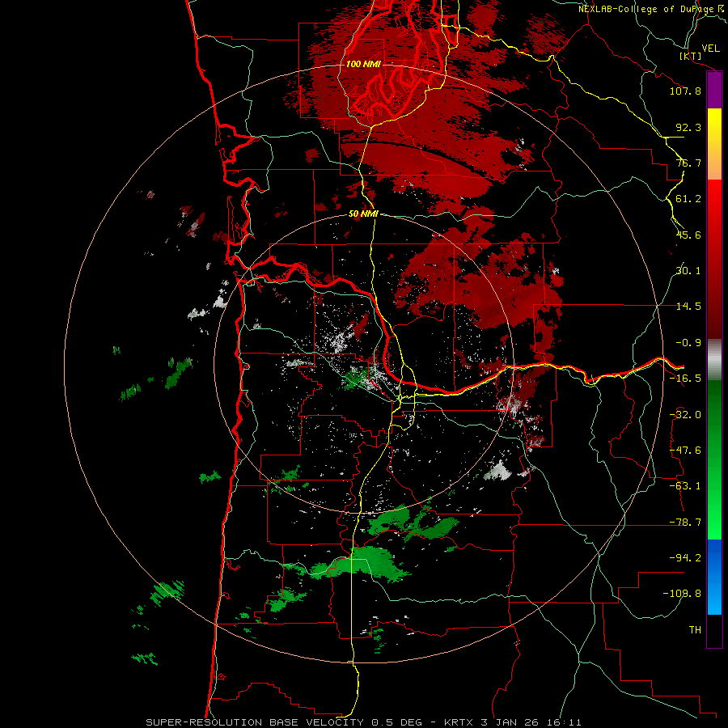Click the green segment of color bar

[x=714, y=459]
